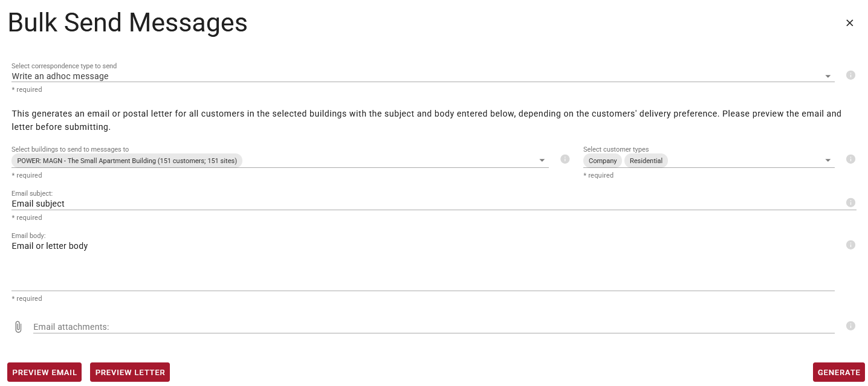This screenshot has height=386, width=868.
Task: Click the info icon beside buildings selector
Action: 565,159
